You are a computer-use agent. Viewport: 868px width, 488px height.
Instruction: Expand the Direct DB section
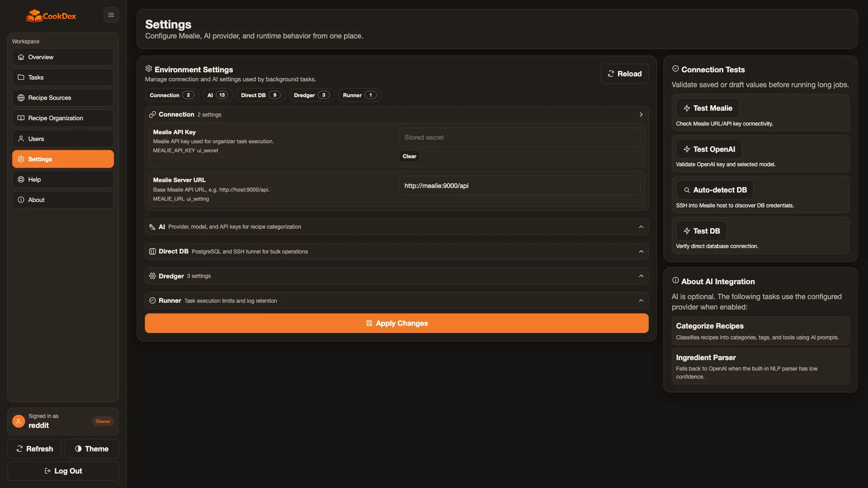(396, 251)
